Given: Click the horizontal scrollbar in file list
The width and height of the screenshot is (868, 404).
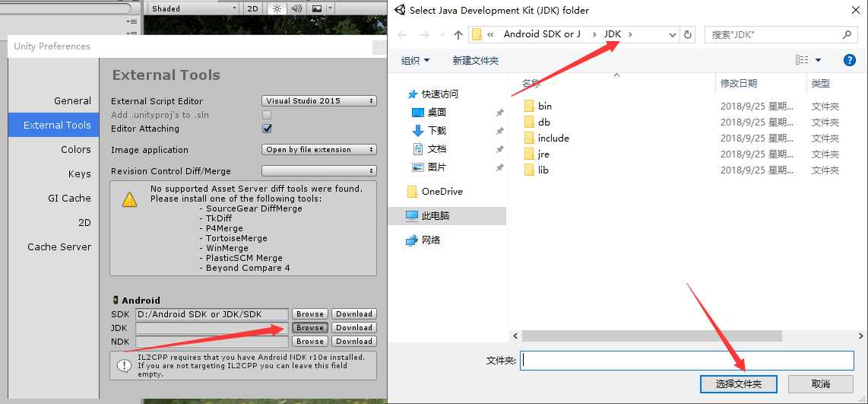Looking at the screenshot, I should (651, 336).
